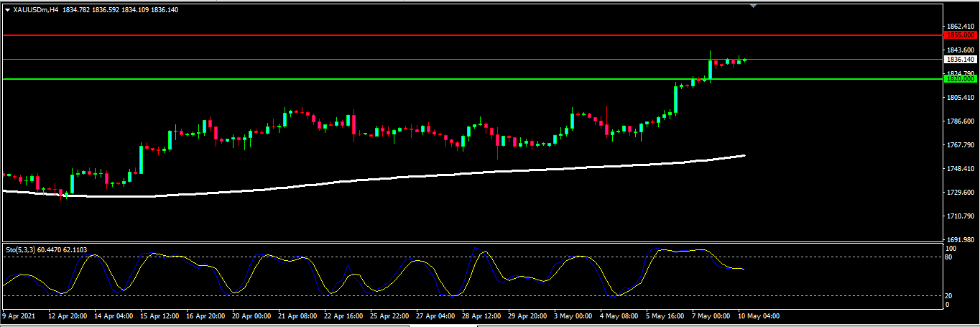This screenshot has width=980, height=327.
Task: Click the 1862.410 price scale label
Action: coord(961,27)
